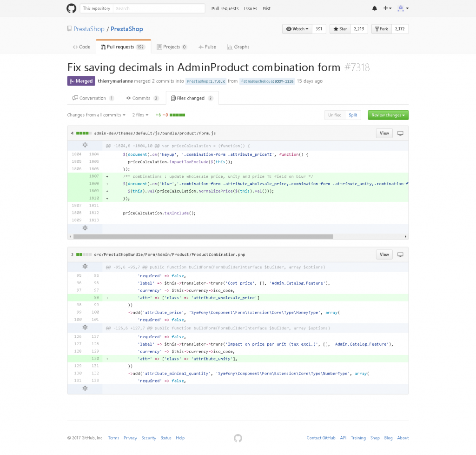The width and height of the screenshot is (476, 455).
Task: Open the Graphs section via its chart icon
Action: (x=228, y=47)
